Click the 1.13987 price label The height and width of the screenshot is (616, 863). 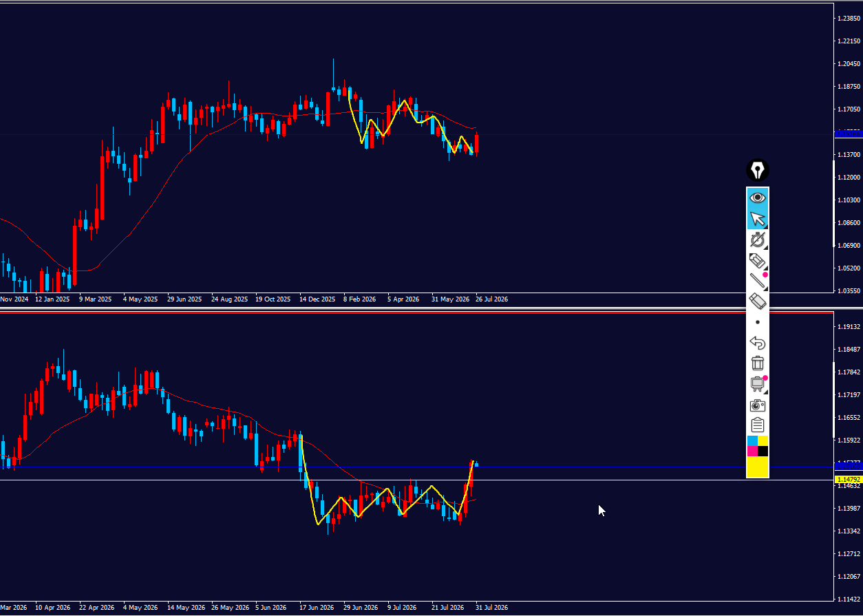pos(849,509)
